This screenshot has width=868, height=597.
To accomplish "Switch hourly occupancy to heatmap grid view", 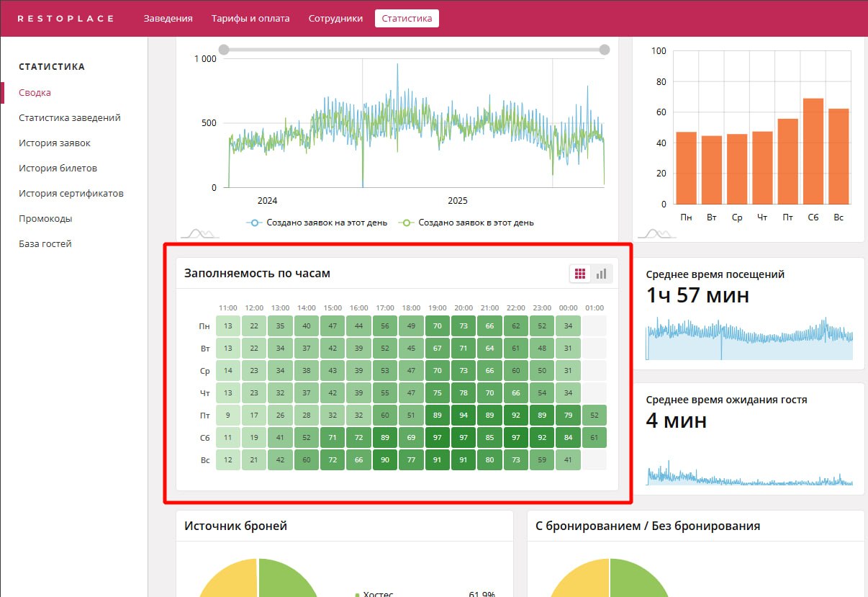I will click(580, 274).
